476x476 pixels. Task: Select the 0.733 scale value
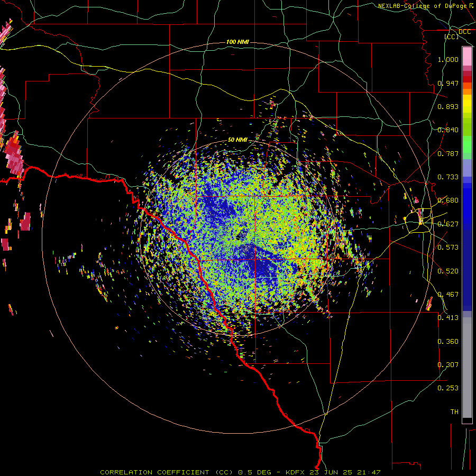[448, 177]
